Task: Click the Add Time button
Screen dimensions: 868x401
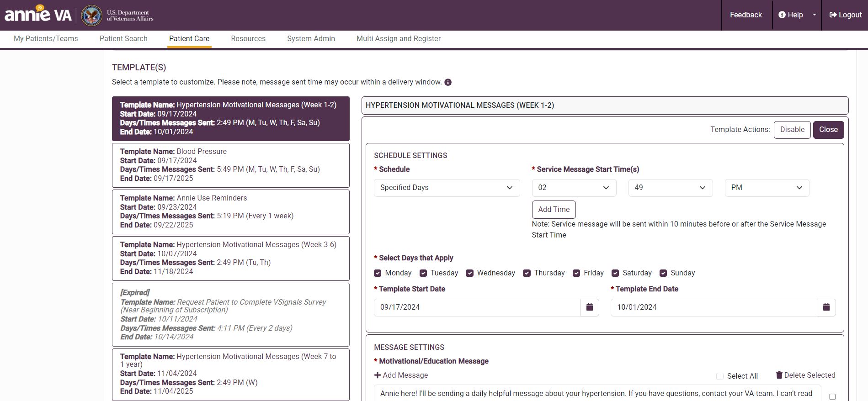Action: [554, 210]
